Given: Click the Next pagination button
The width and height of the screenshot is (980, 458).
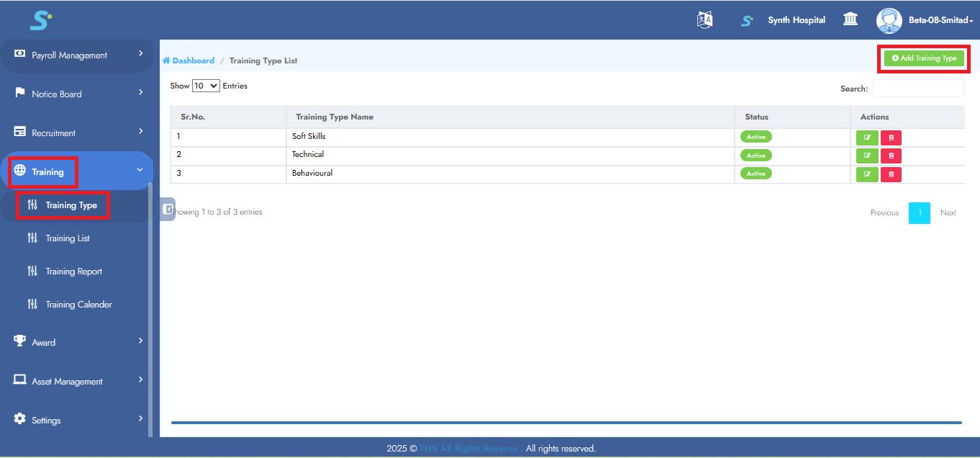Looking at the screenshot, I should pos(948,213).
